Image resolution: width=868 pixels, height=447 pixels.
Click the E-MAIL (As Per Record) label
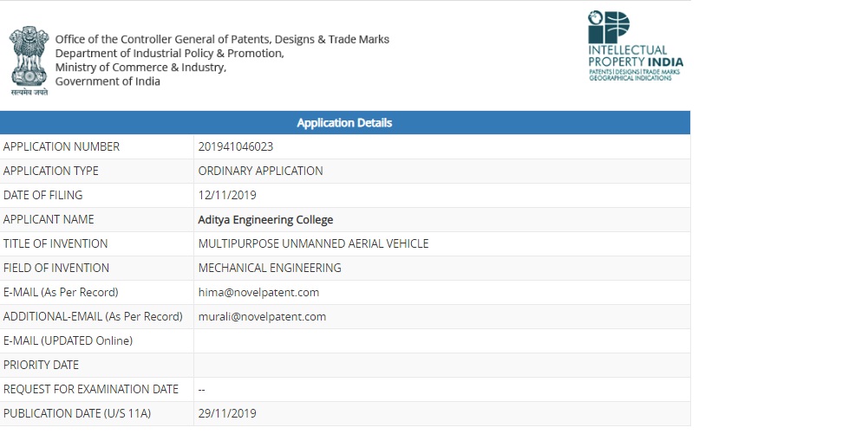pos(61,293)
